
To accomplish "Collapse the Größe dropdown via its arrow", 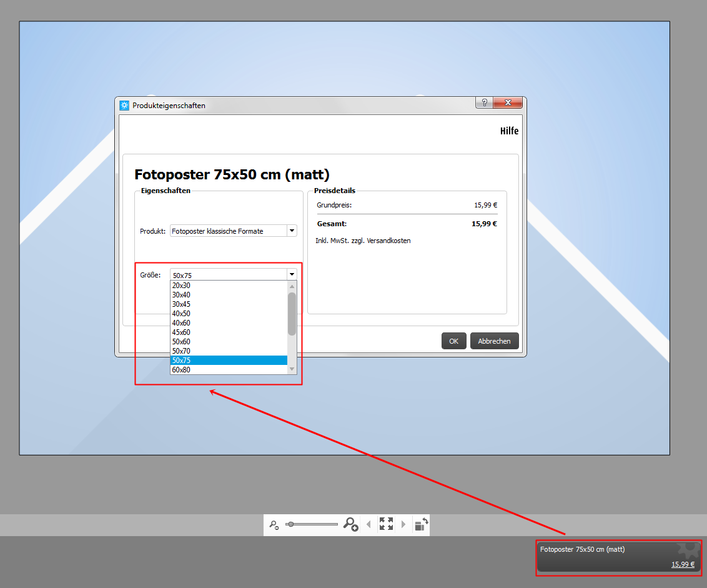I will [x=292, y=274].
